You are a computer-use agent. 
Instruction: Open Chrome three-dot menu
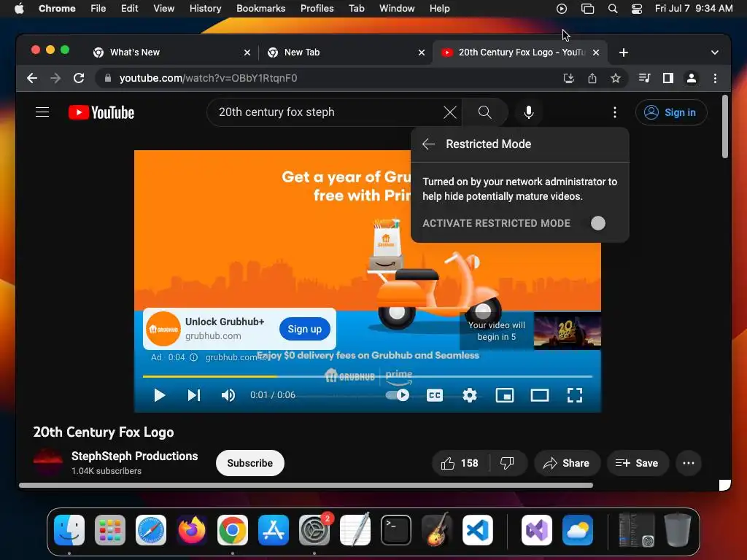tap(715, 78)
